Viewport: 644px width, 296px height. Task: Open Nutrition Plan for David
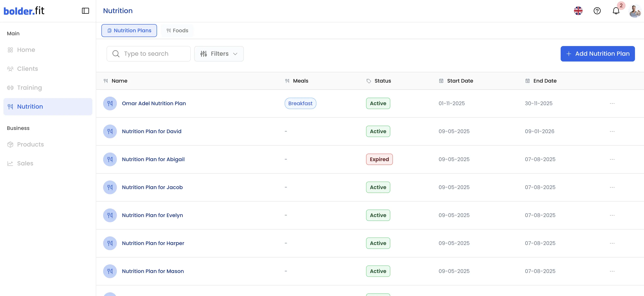(x=151, y=131)
